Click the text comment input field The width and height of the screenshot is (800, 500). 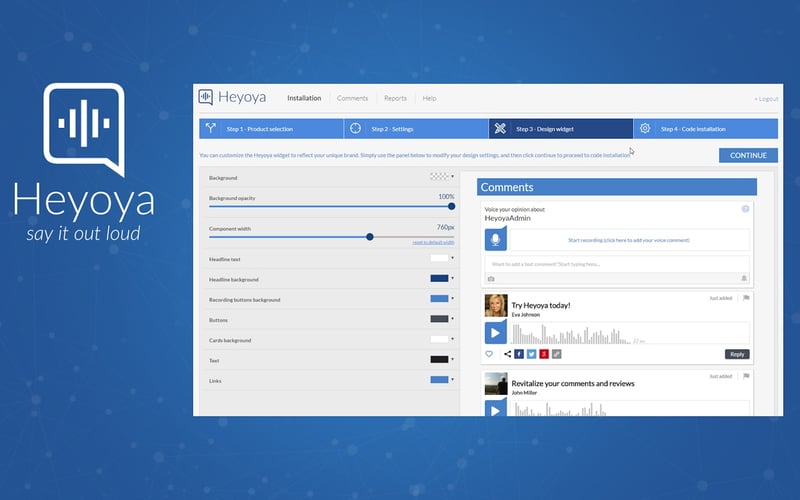(x=617, y=264)
